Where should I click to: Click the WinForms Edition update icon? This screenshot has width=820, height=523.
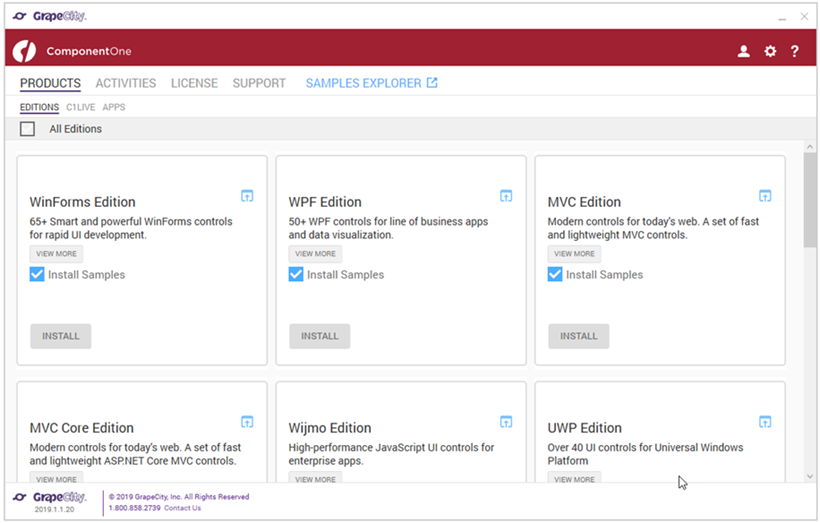click(247, 196)
